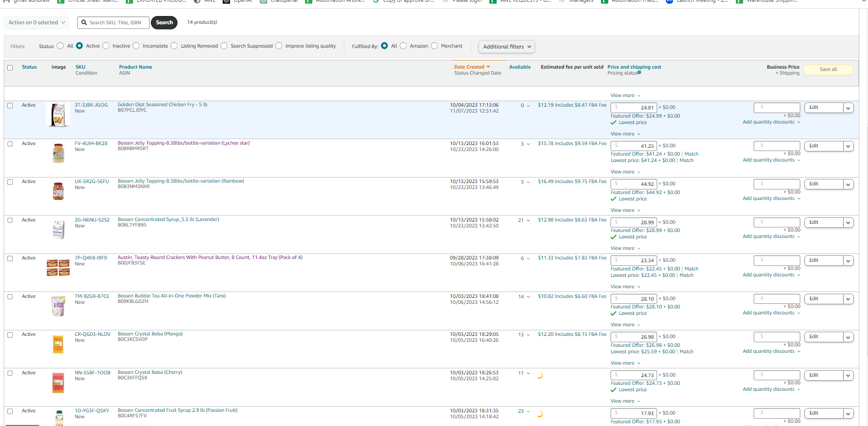Open the $11.33 estimated fee details link
This screenshot has height=426, width=868.
click(x=572, y=258)
